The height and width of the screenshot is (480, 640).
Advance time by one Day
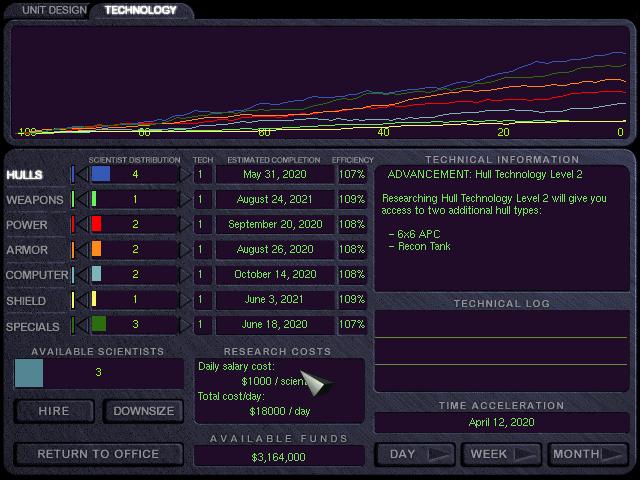[x=414, y=454]
